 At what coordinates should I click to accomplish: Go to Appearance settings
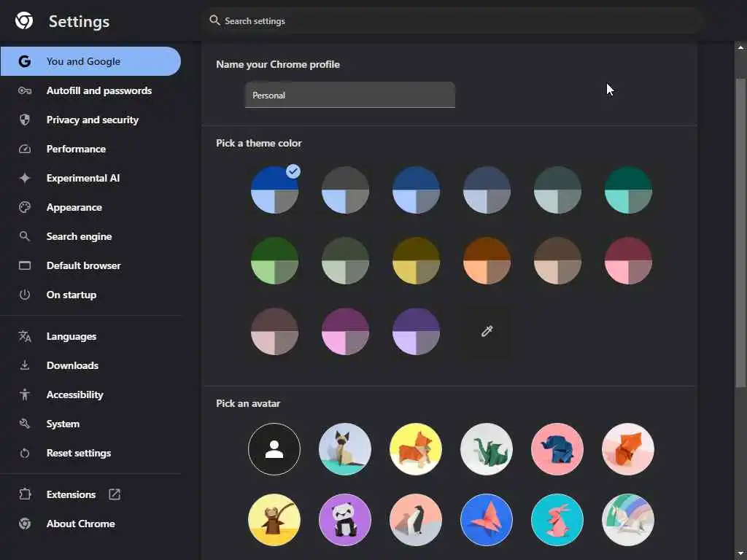click(x=90, y=207)
